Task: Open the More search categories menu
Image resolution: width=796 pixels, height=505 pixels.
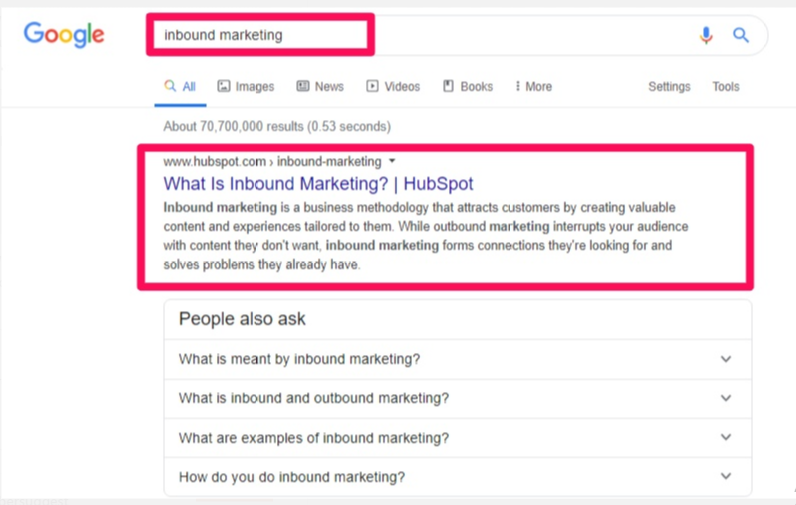Action: click(x=533, y=86)
